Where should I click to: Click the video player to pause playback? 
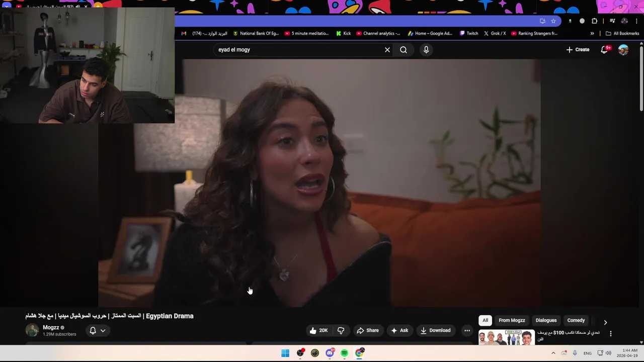[319, 183]
